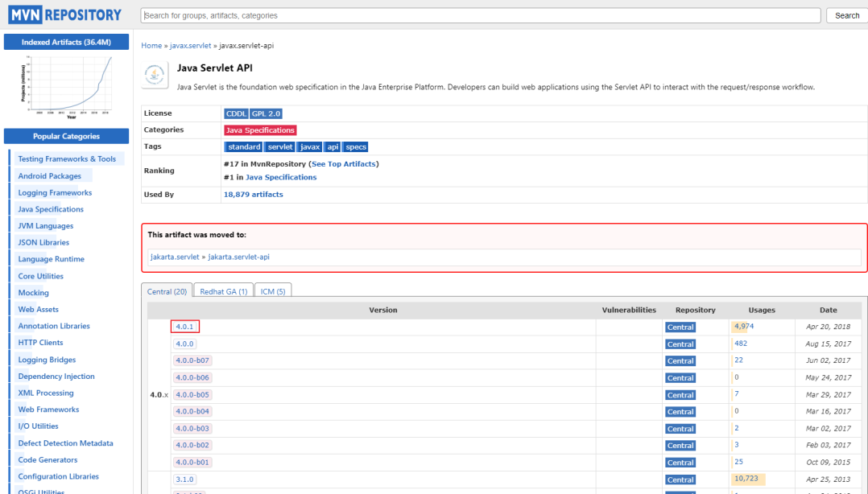Click Central repository badge for 4.0.1
Viewport: 868px width, 494px height.
(680, 327)
